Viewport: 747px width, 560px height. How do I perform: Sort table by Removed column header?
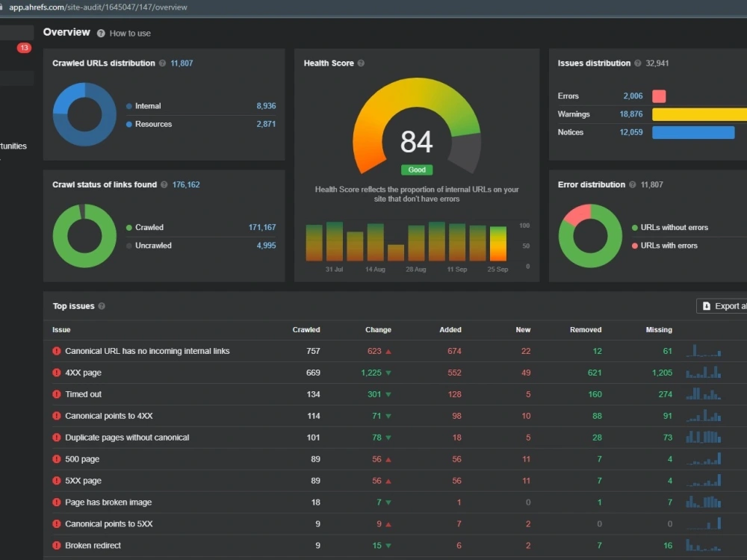pos(586,329)
